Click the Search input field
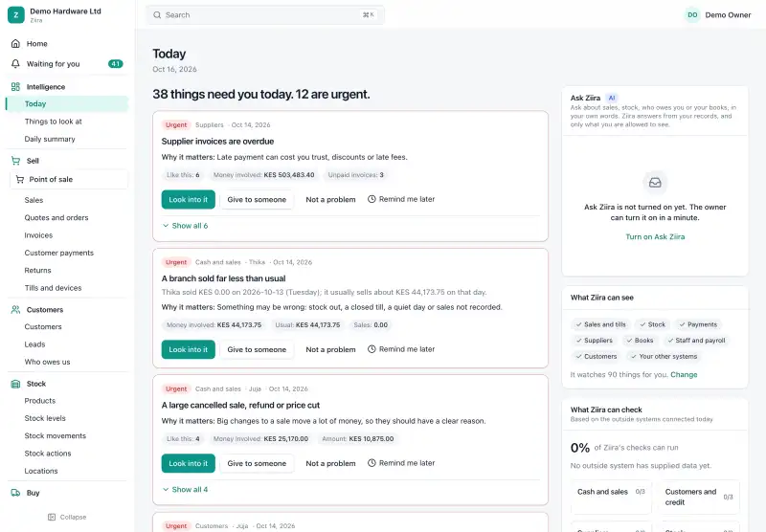 (x=265, y=15)
